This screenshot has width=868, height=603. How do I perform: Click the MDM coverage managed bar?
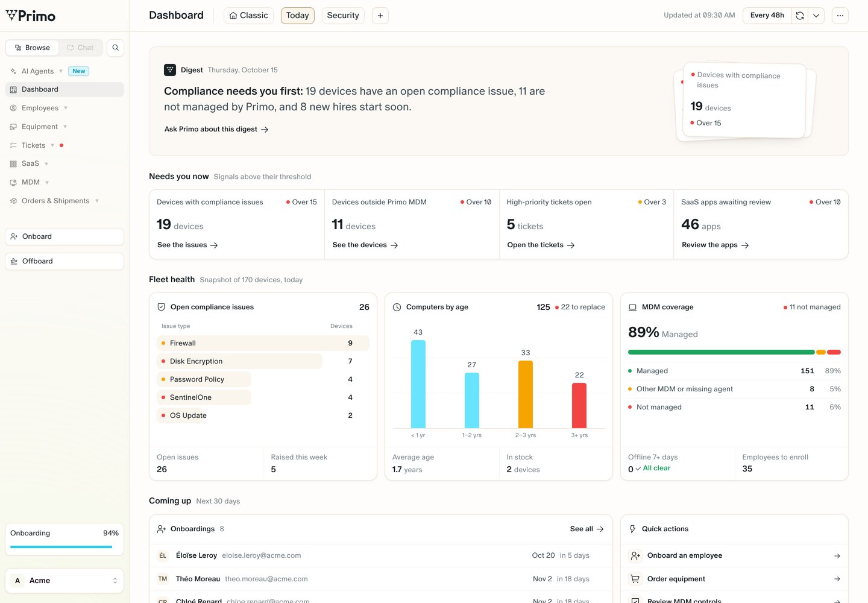(721, 352)
